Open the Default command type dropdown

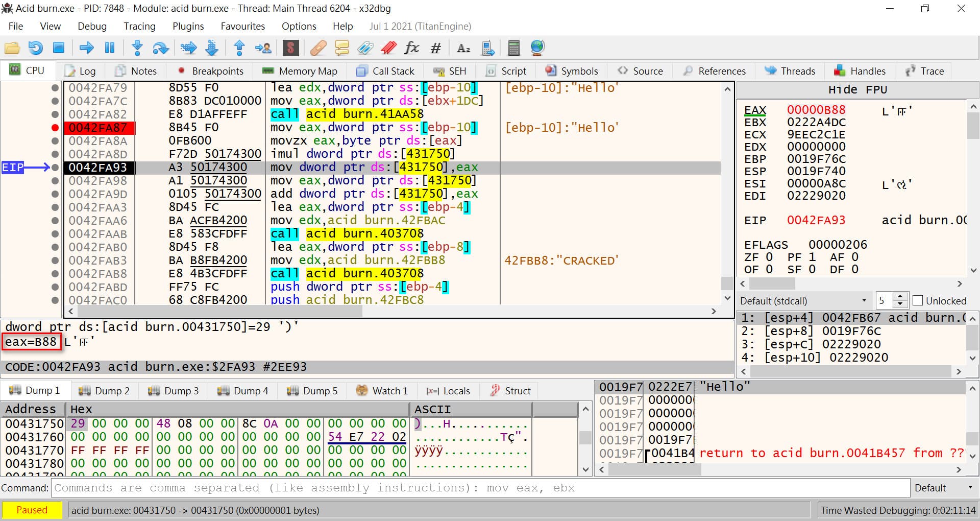pyautogui.click(x=943, y=488)
